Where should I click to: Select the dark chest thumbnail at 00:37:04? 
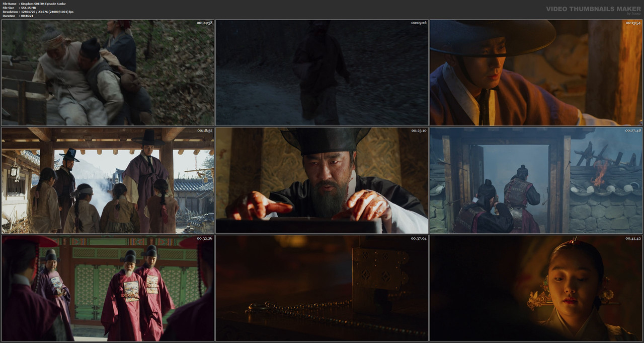322,288
